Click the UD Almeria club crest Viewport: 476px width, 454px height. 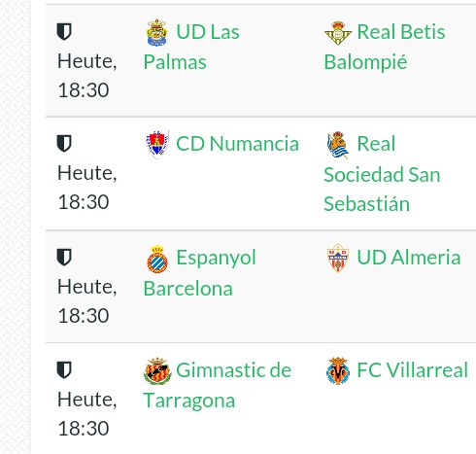(x=338, y=259)
